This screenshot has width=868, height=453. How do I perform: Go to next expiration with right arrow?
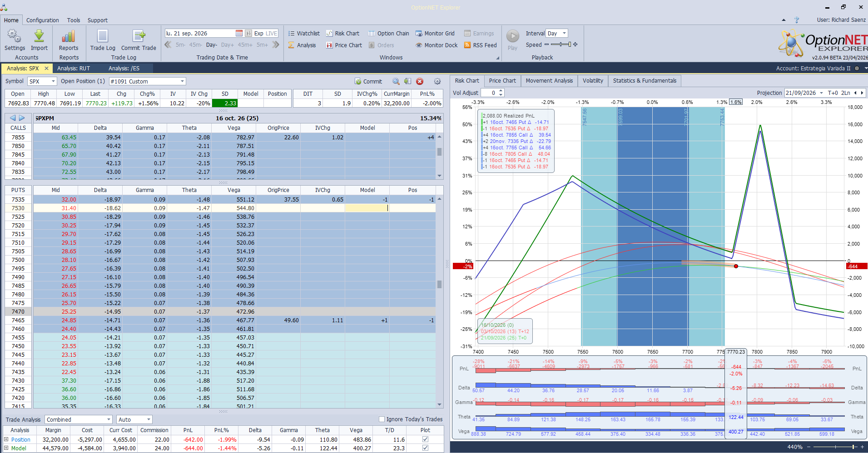click(x=22, y=118)
